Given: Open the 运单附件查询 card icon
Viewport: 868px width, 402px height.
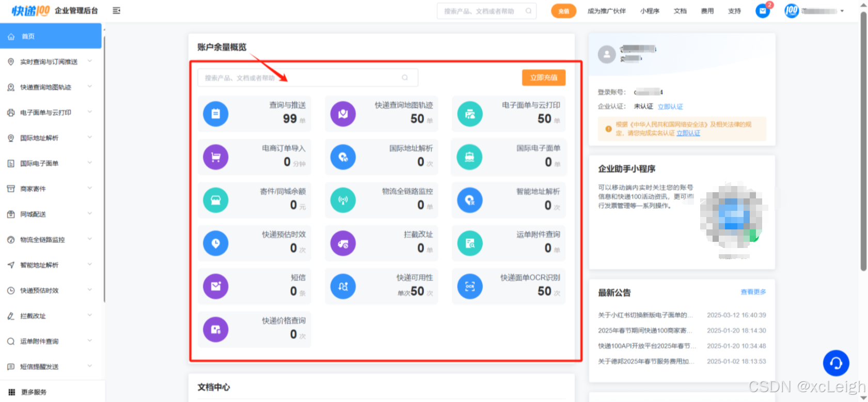Looking at the screenshot, I should (x=470, y=243).
